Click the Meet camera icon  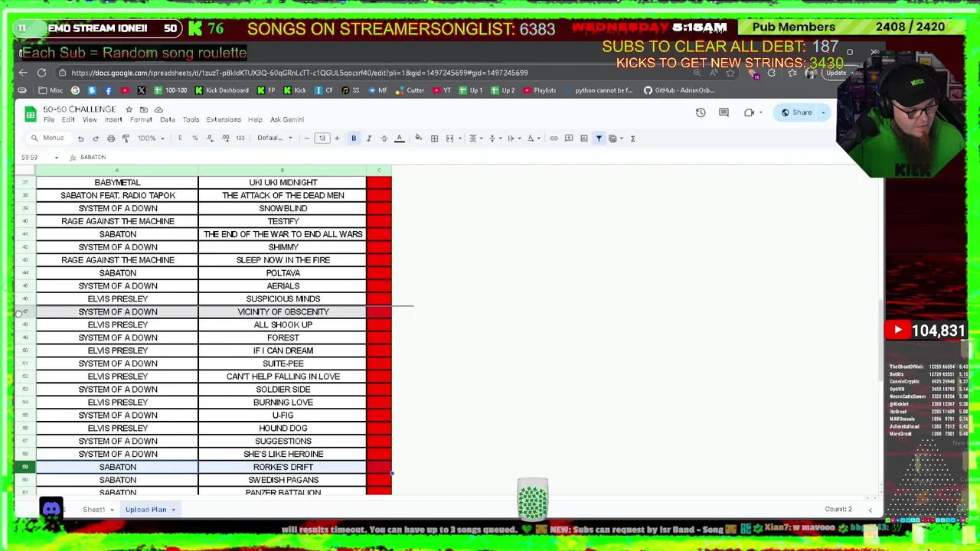(749, 112)
